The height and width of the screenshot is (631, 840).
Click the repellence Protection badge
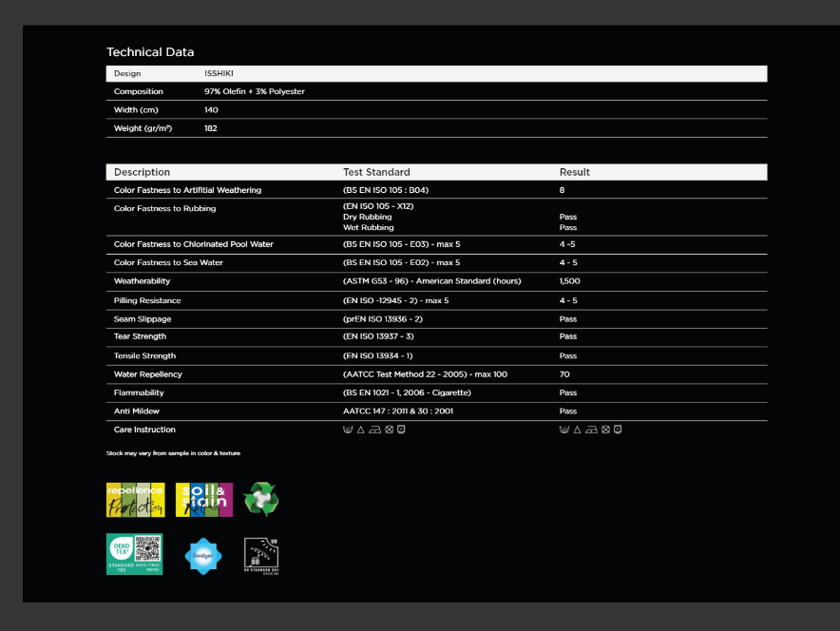coord(136,500)
